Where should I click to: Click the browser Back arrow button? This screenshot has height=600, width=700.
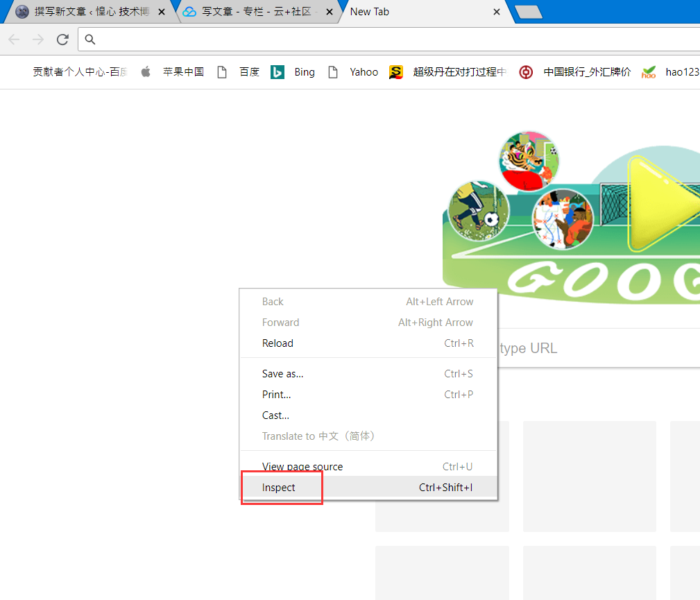pos(15,40)
